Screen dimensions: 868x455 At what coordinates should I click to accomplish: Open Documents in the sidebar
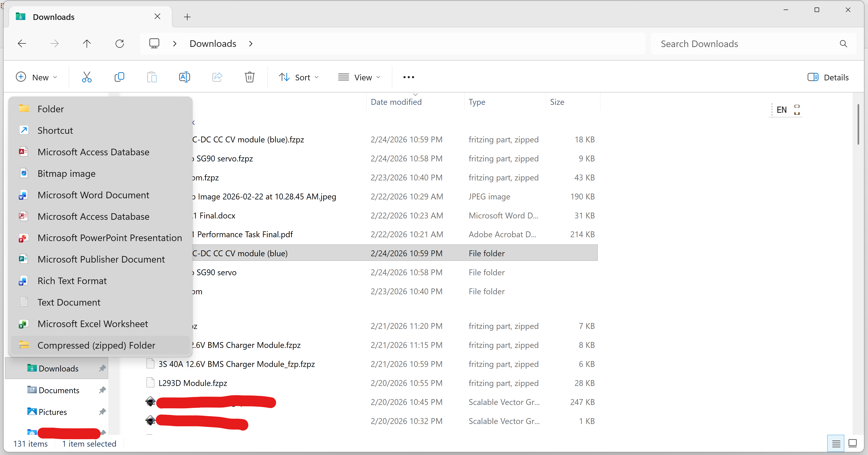[59, 390]
